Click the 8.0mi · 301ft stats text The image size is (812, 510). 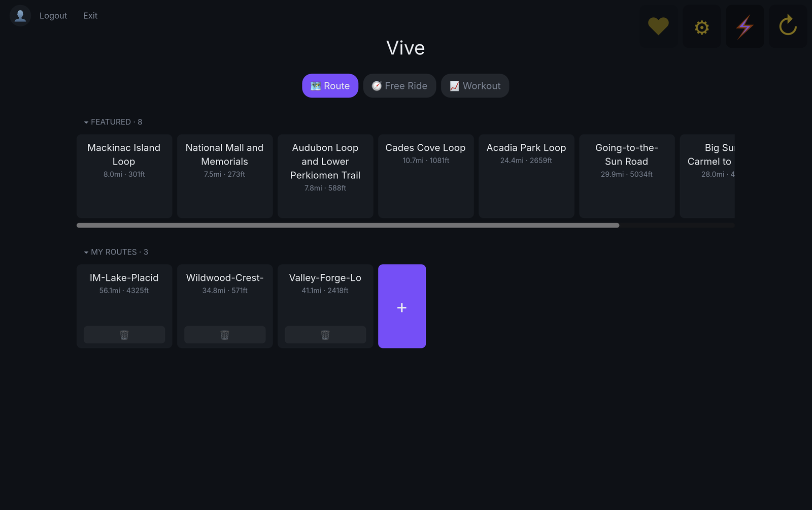[124, 174]
